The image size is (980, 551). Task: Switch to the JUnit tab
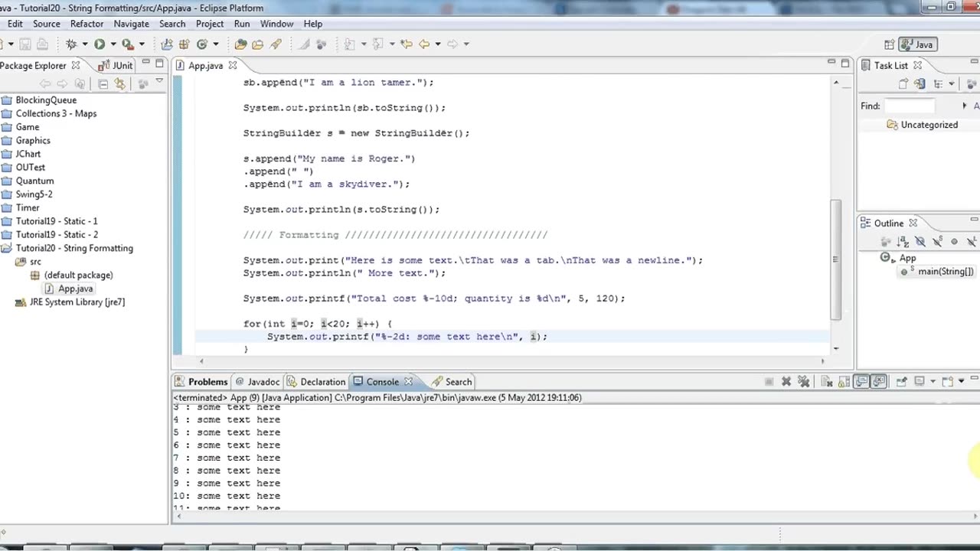point(116,66)
